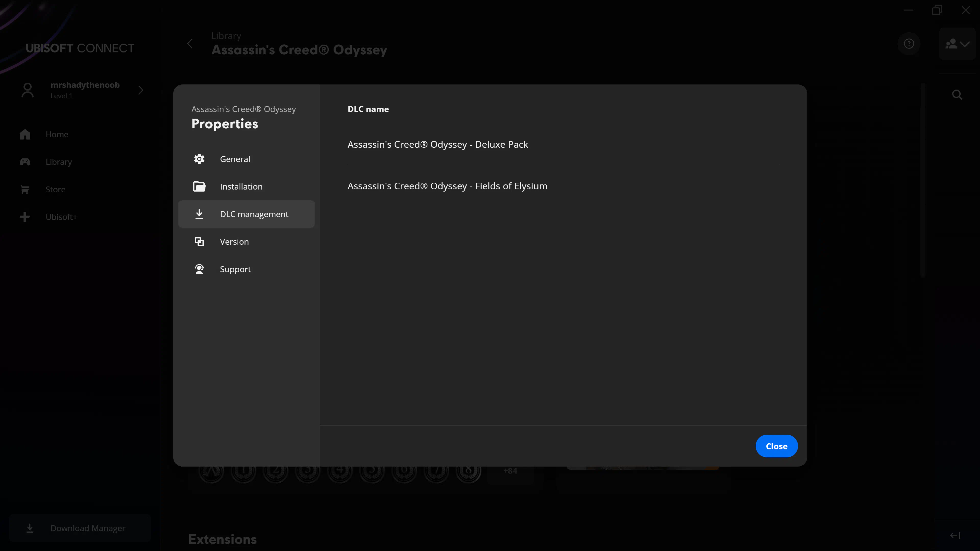This screenshot has width=980, height=551.
Task: Select the Deluxe Pack DLC row
Action: pyautogui.click(x=437, y=144)
